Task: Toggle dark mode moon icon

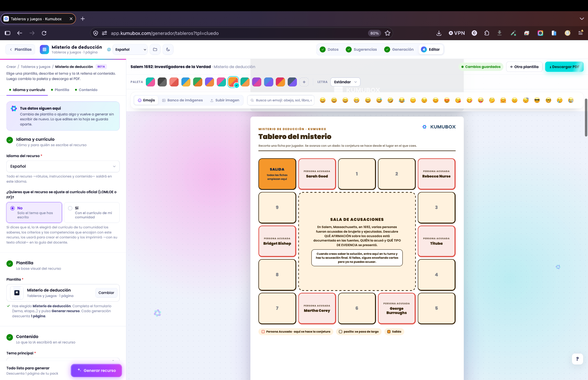Action: coord(168,49)
